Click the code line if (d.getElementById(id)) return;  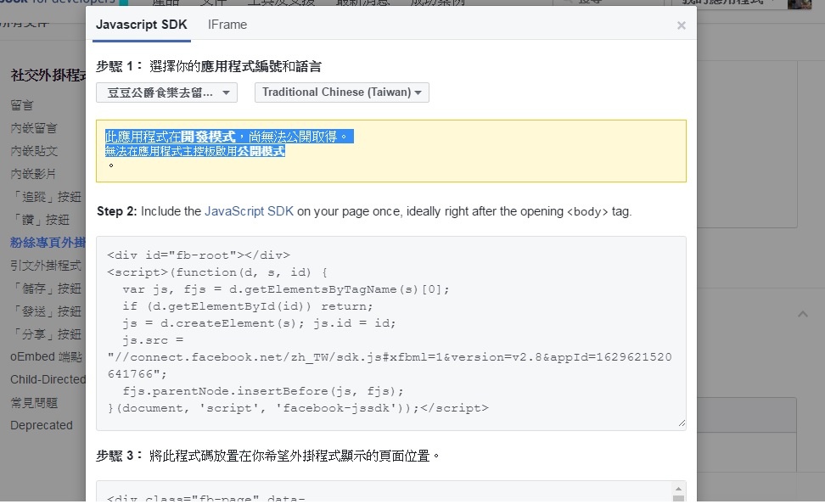247,306
